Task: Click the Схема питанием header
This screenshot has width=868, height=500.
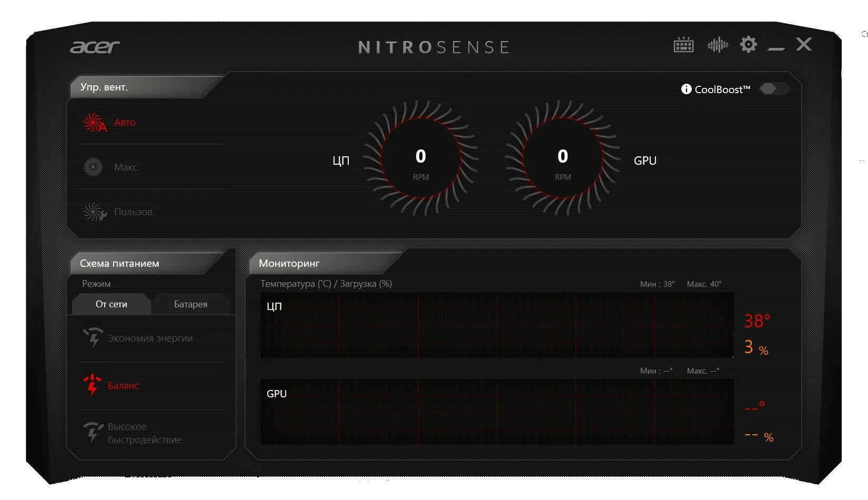Action: pos(119,263)
